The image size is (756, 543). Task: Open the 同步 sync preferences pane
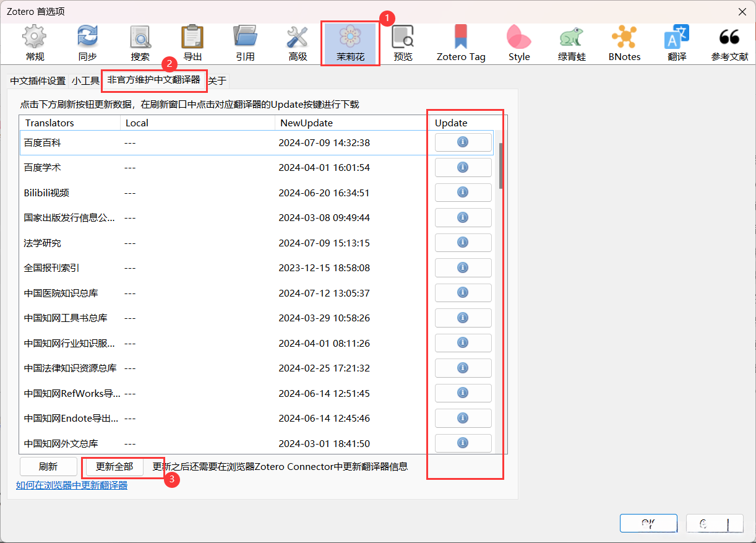(87, 43)
